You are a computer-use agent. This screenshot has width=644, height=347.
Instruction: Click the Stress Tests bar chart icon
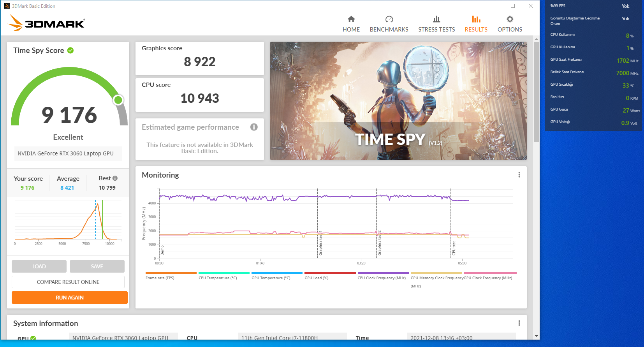click(x=436, y=19)
